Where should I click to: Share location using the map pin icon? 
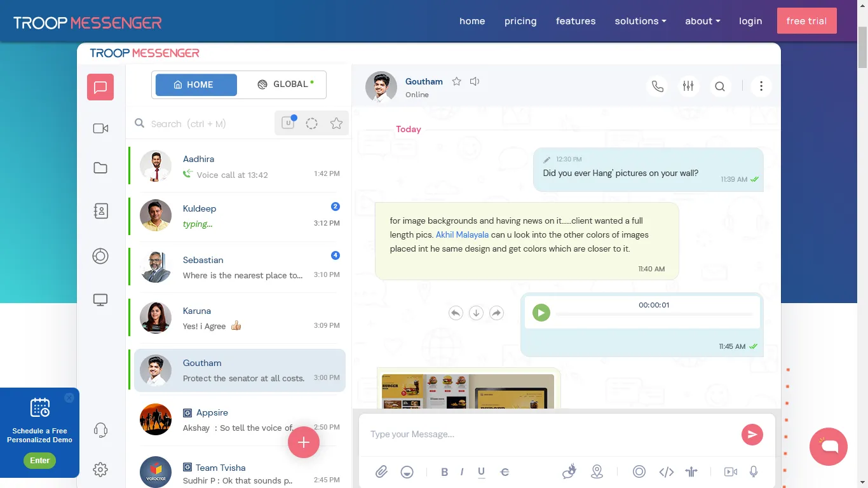(x=597, y=471)
